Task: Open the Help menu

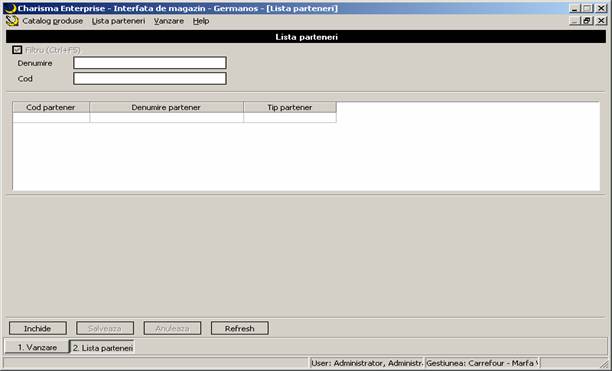Action: click(201, 21)
